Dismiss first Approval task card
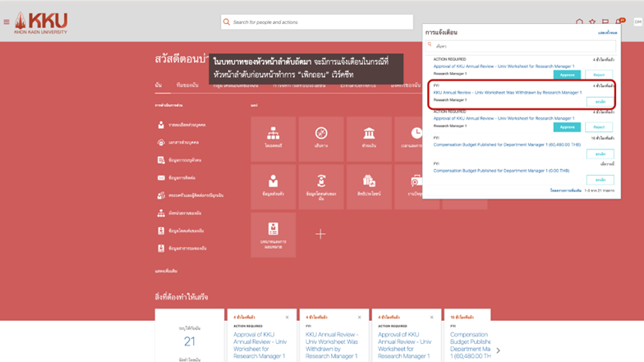 point(287,317)
